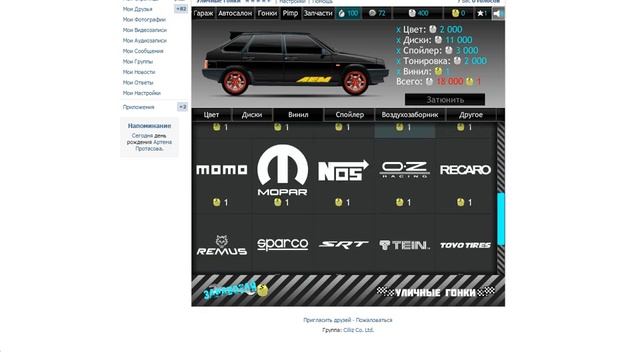Select the Sparco vinyl logo
640x360 pixels.
(x=282, y=244)
